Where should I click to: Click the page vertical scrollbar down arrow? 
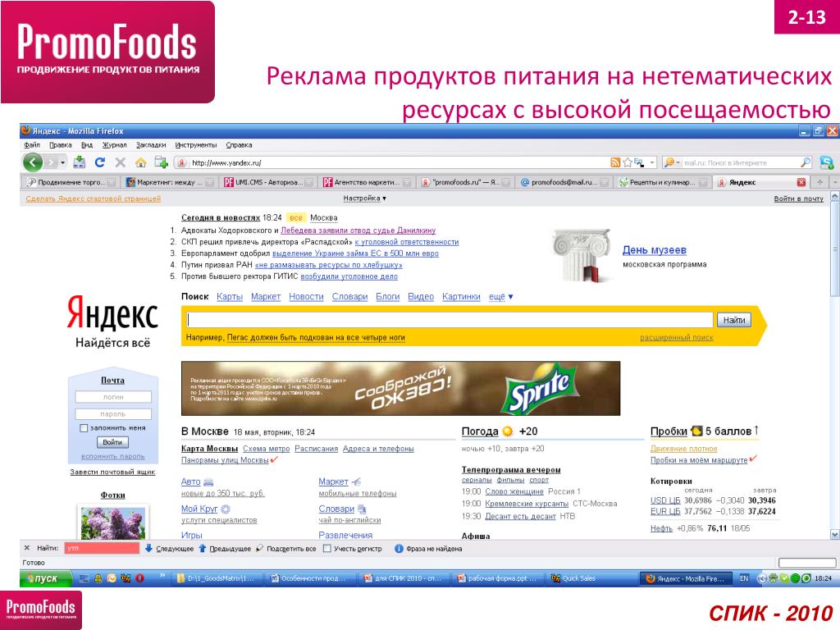click(834, 534)
